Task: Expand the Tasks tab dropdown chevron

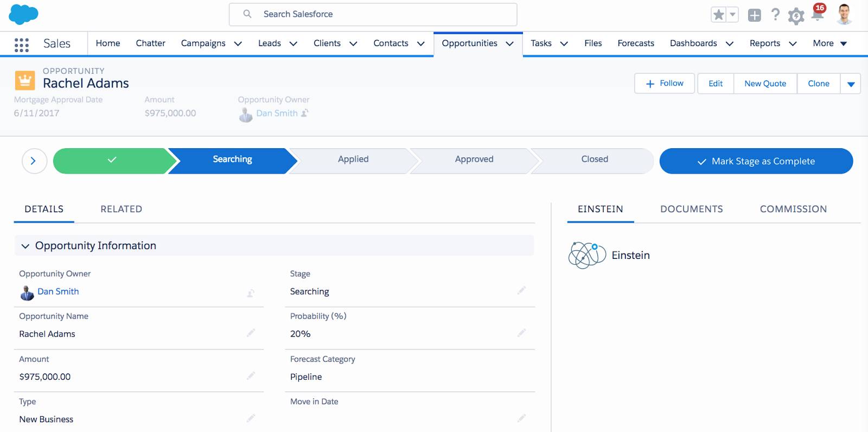Action: coord(564,44)
